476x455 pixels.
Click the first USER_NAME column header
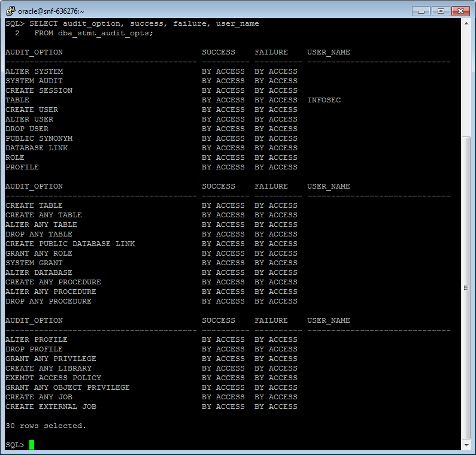(329, 52)
